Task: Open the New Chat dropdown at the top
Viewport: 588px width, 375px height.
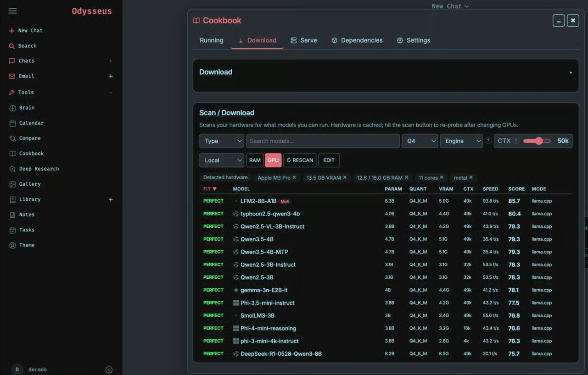Action: point(450,6)
